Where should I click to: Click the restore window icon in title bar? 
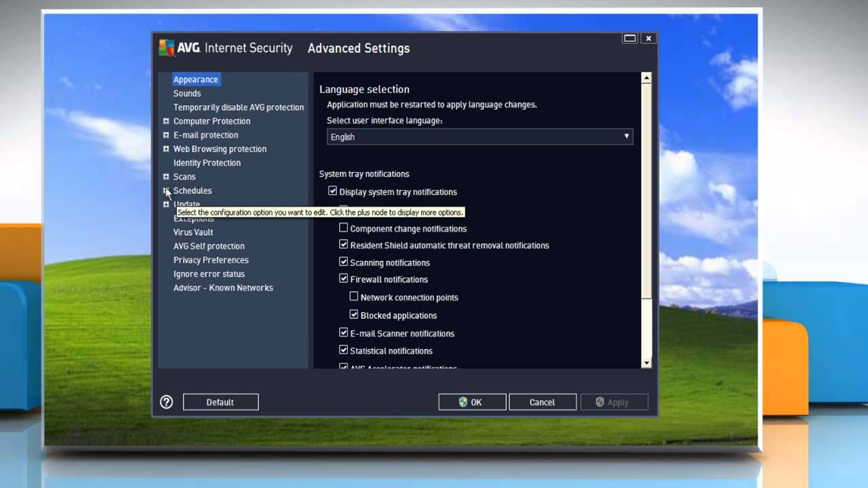629,39
